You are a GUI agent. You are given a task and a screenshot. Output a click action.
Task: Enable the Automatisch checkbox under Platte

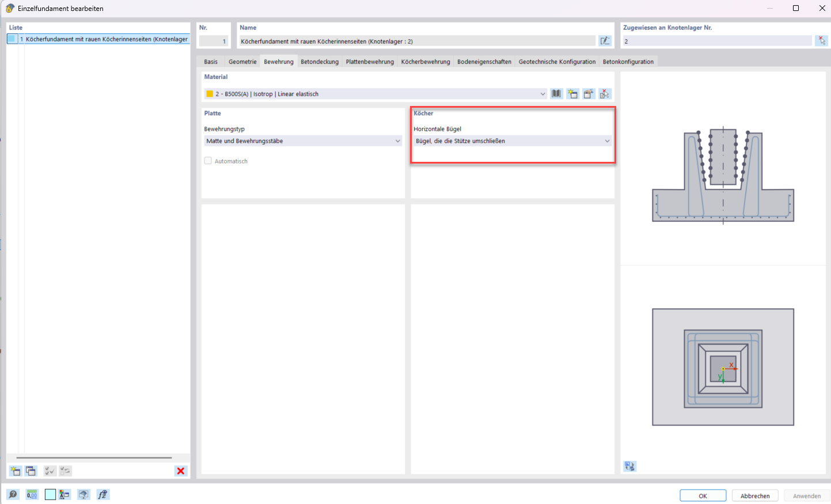click(x=208, y=161)
